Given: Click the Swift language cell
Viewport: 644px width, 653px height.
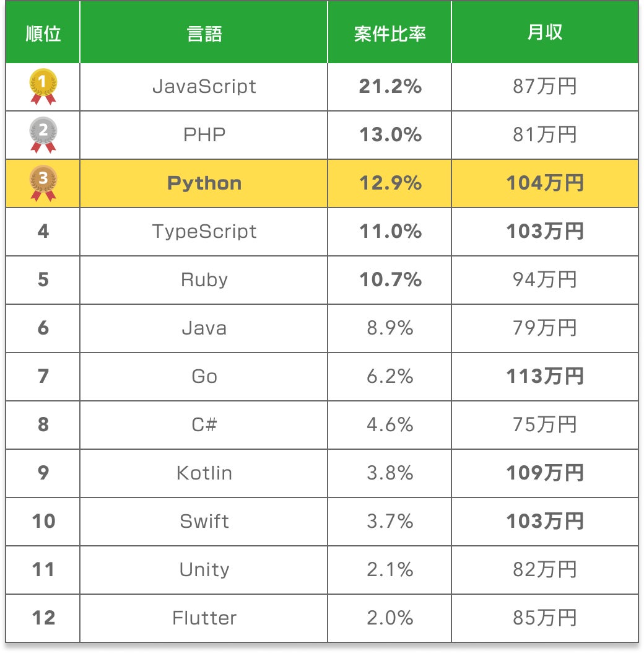Looking at the screenshot, I should [x=204, y=522].
